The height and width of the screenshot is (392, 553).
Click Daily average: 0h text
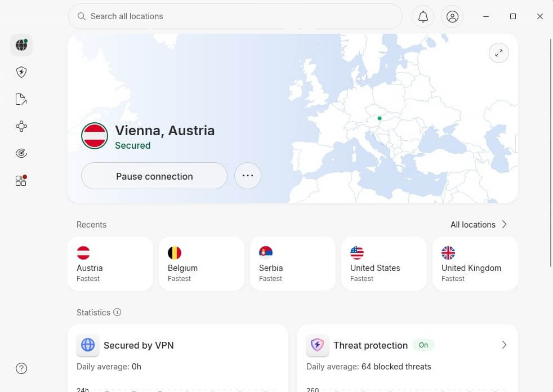[x=109, y=367]
